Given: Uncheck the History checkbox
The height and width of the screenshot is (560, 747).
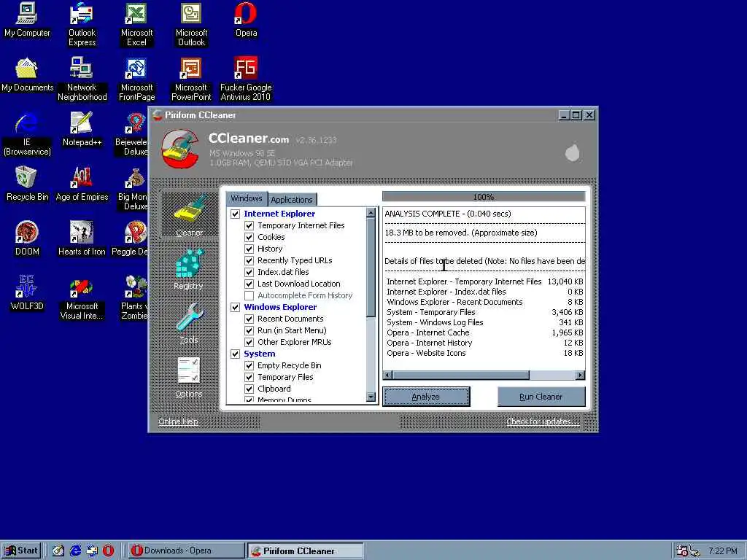Looking at the screenshot, I should (x=249, y=249).
